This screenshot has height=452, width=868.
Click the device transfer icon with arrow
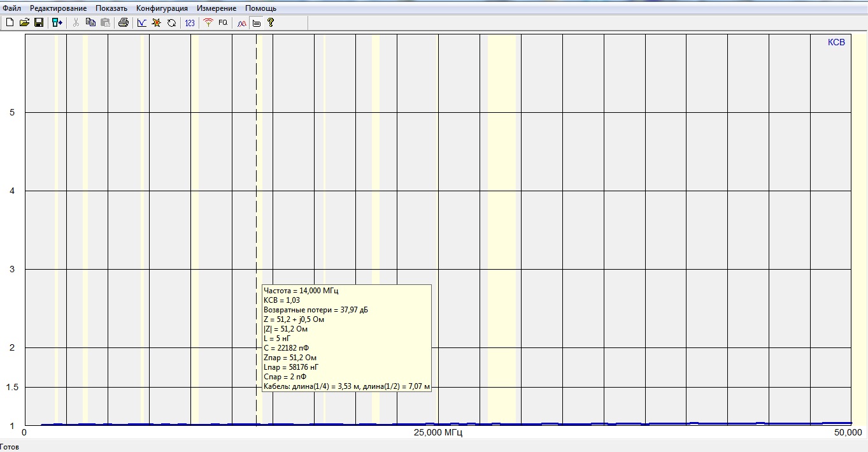(57, 22)
